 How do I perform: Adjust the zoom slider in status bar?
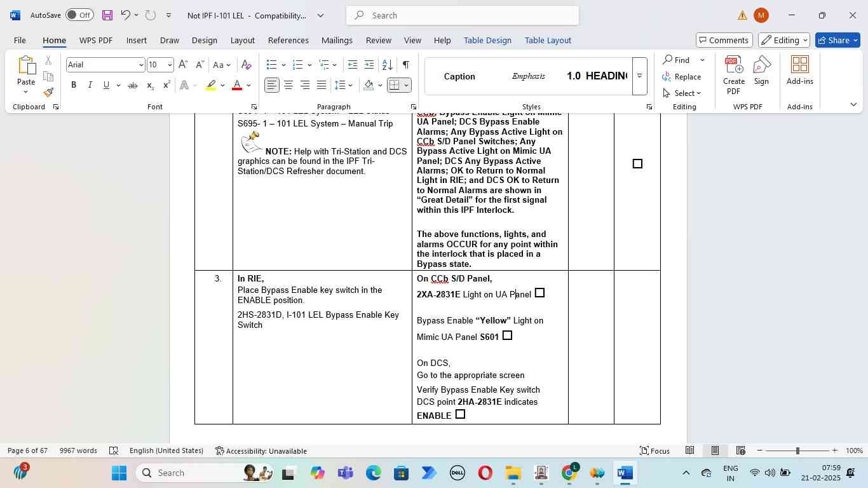[797, 451]
